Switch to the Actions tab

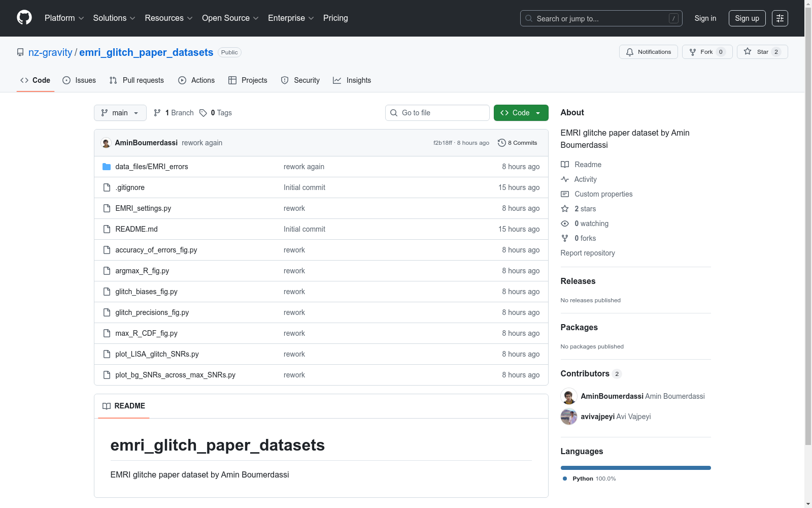(x=196, y=80)
